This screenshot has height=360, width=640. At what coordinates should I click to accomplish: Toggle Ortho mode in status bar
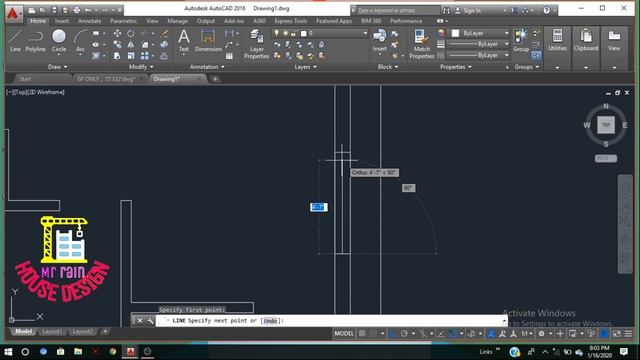[393, 334]
